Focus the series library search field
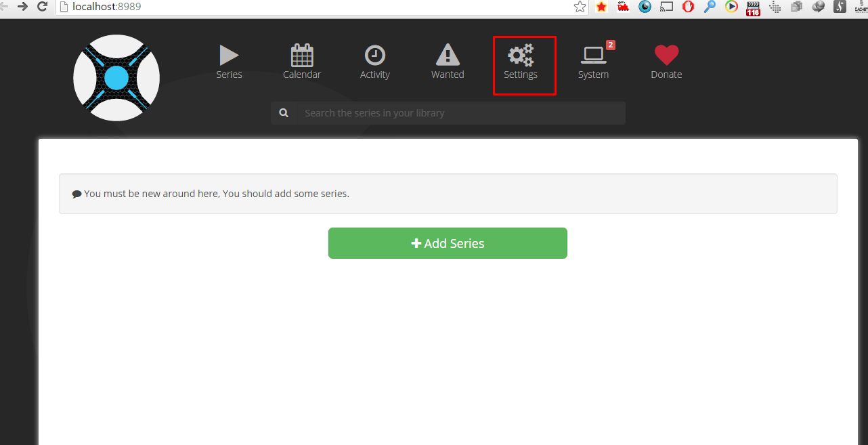 460,113
